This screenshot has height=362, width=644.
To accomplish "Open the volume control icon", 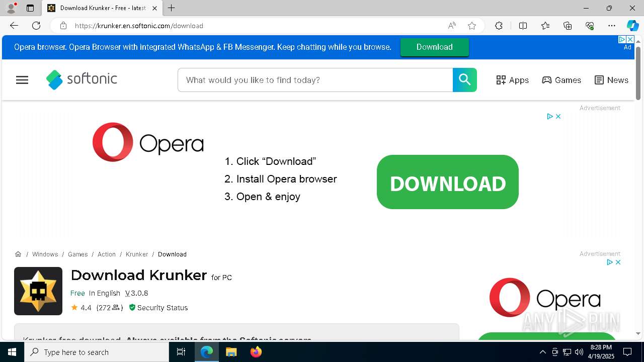I will [579, 352].
